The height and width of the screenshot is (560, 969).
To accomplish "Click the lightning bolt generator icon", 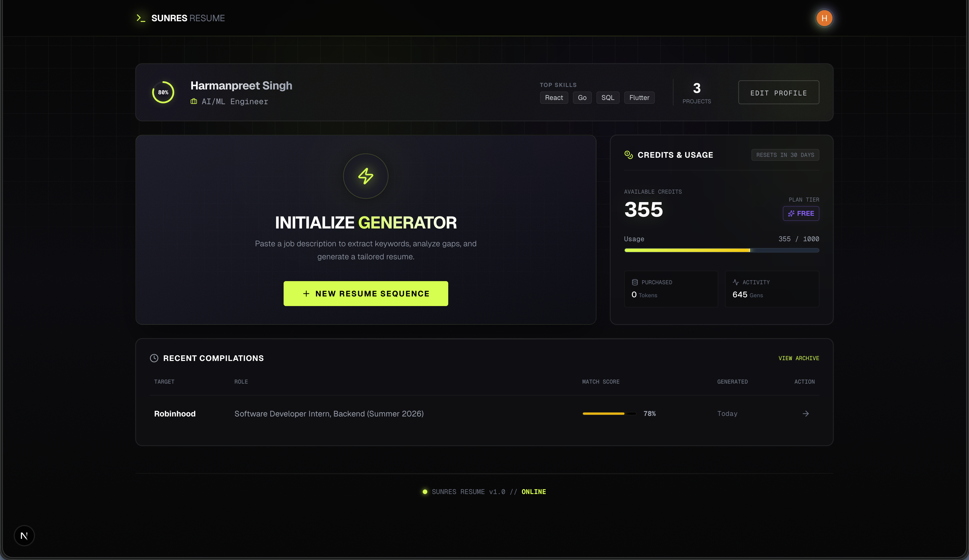I will point(365,176).
